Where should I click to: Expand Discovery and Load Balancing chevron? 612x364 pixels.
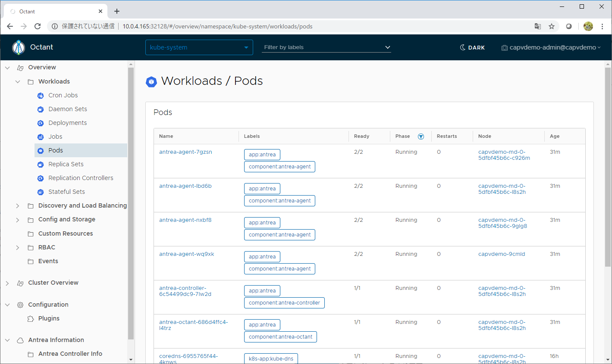(18, 206)
